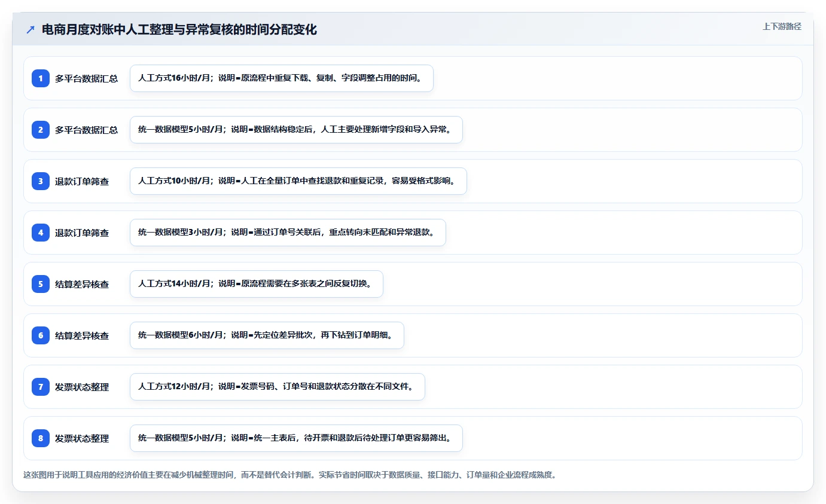Select the 人工方式12小时/月 description box
826x504 pixels.
278,387
